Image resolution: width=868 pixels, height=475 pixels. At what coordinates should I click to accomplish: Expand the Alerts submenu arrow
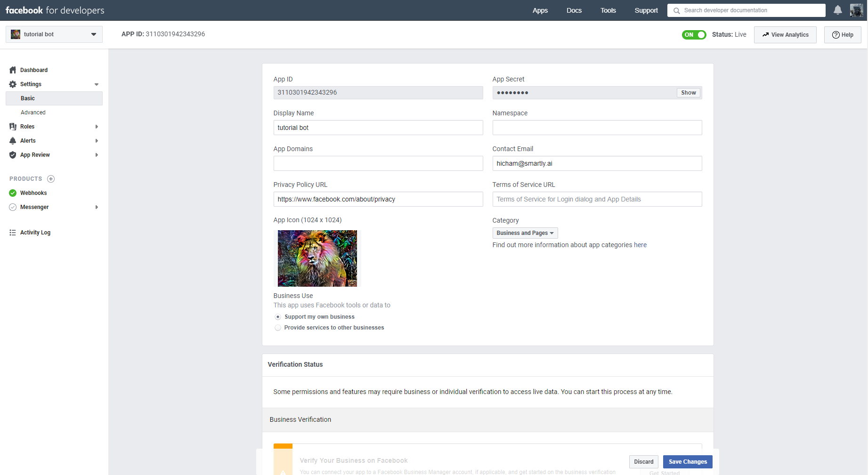(97, 141)
